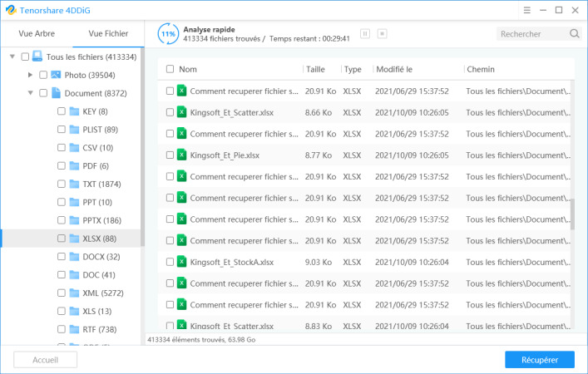Image resolution: width=588 pixels, height=374 pixels.
Task: Collapse the Document tree node
Action: click(x=31, y=93)
